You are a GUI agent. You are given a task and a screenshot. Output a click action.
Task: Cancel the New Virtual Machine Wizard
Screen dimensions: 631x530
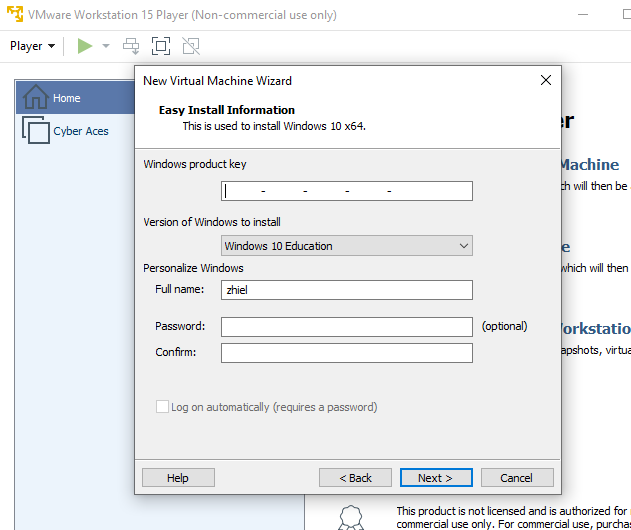tap(517, 478)
